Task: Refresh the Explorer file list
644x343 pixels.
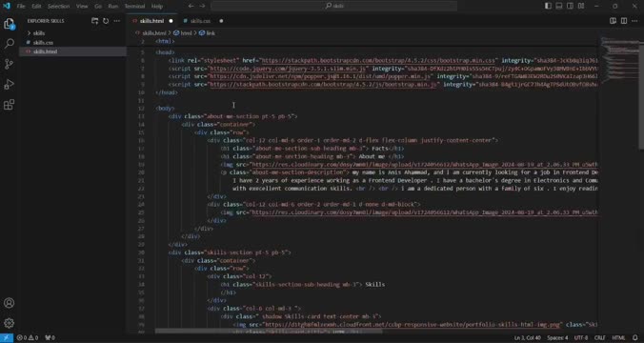Action: pos(106,21)
